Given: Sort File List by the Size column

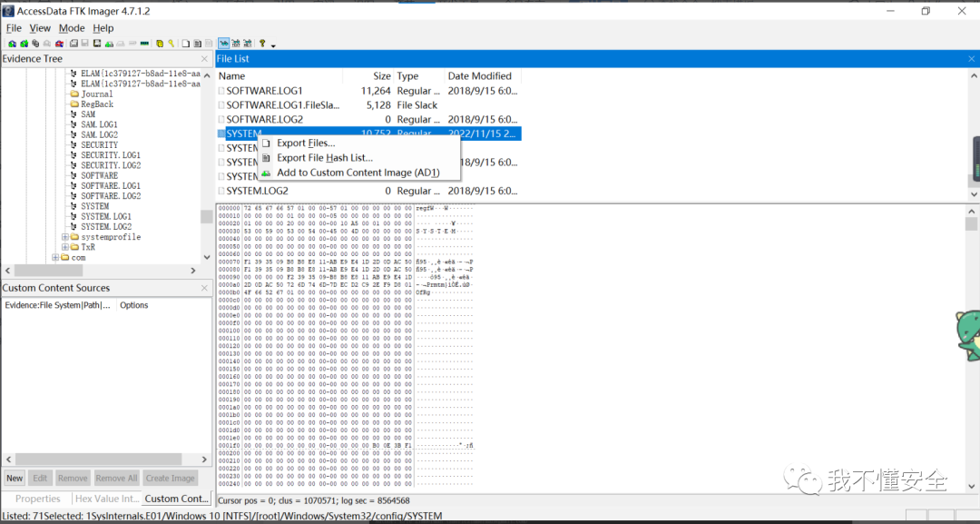Looking at the screenshot, I should 368,75.
